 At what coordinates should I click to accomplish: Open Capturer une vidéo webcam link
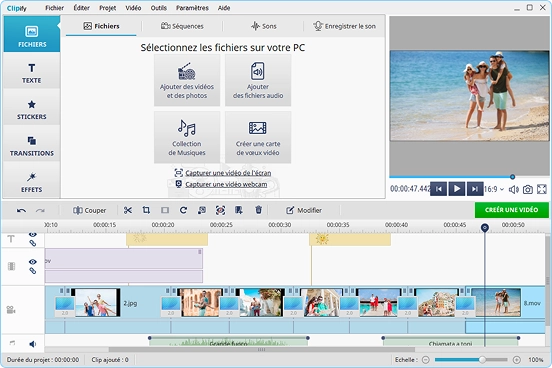point(226,184)
